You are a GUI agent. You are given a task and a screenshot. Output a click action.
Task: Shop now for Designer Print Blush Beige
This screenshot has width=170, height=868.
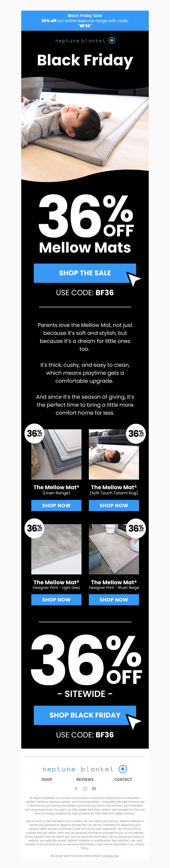tap(114, 600)
